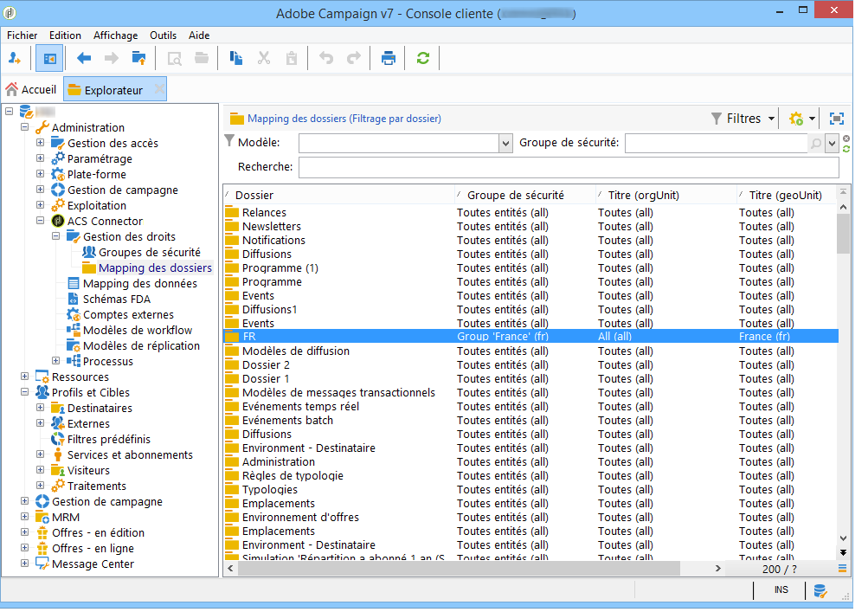
Task: Click the maximize list view icon
Action: 837,119
